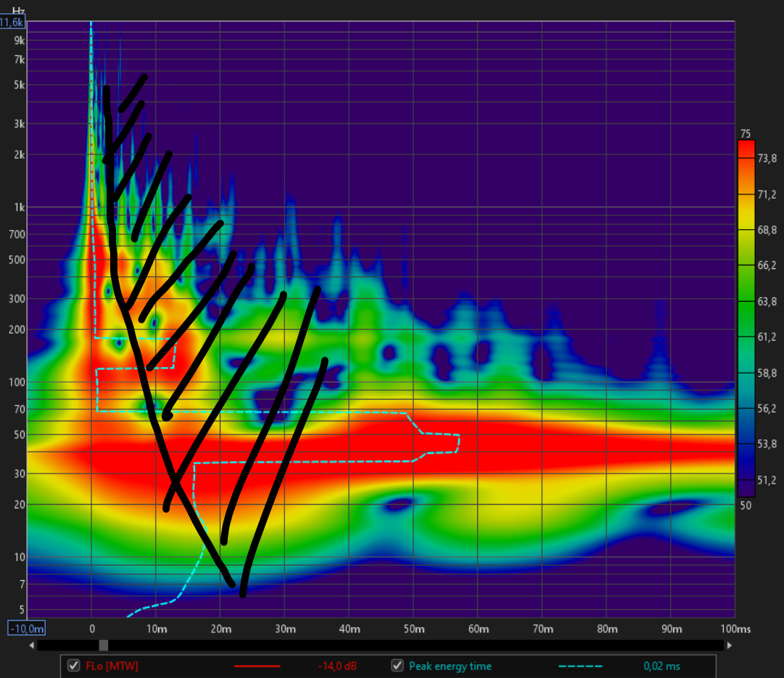Click the -10,0m time axis start box
The image size is (784, 678).
pyautogui.click(x=26, y=628)
